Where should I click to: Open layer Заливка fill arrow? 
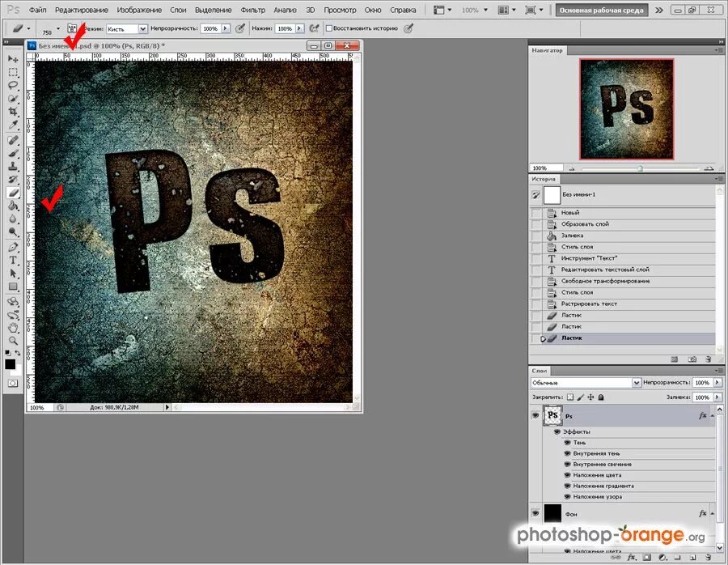[x=717, y=397]
